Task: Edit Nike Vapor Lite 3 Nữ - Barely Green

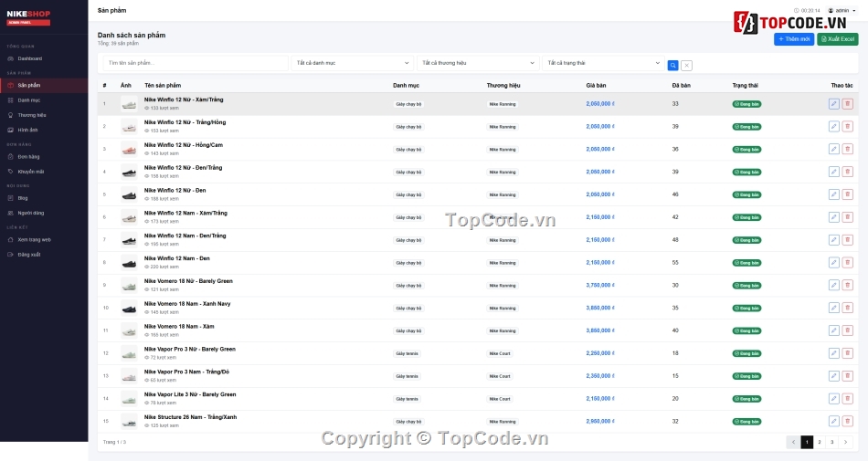Action: pyautogui.click(x=833, y=399)
